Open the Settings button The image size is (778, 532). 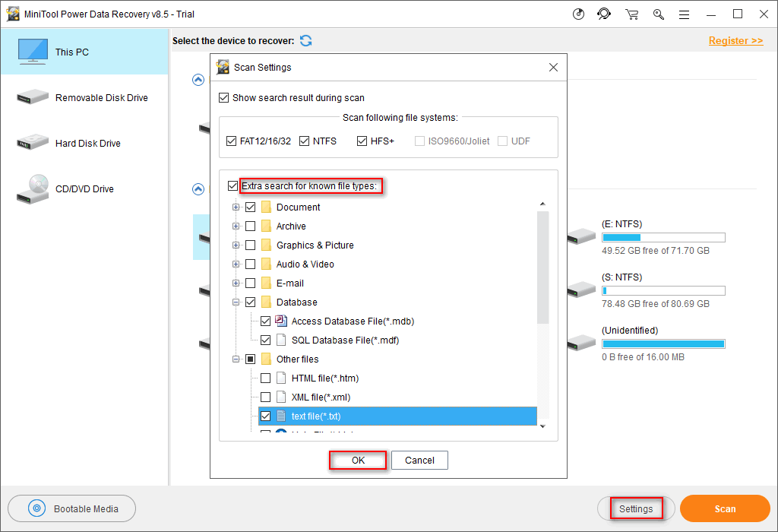(636, 508)
